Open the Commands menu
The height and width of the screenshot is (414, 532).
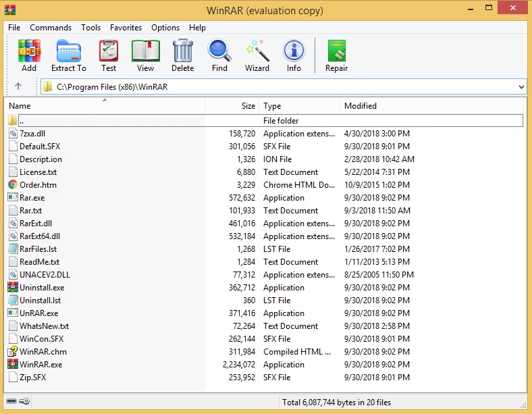point(51,28)
